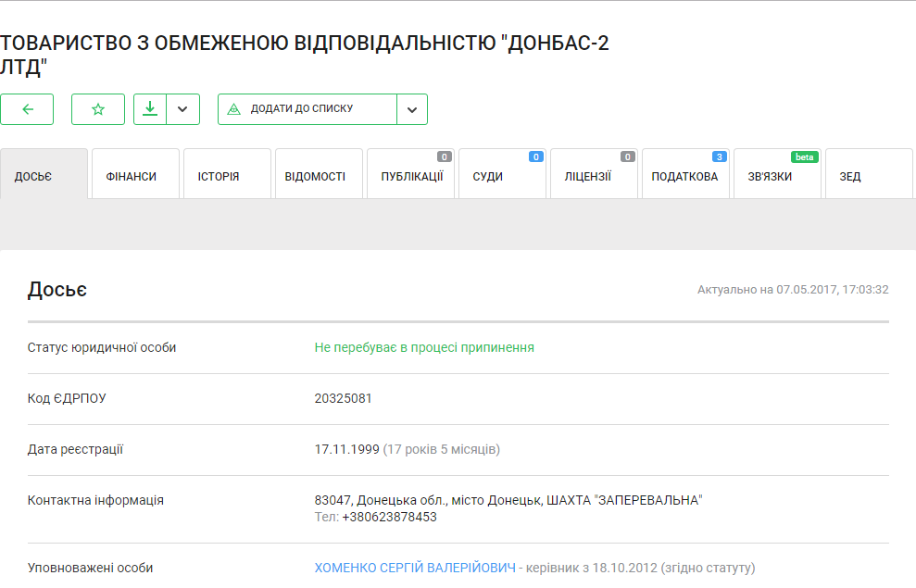Image resolution: width=916 pixels, height=588 pixels.
Task: Mark company as favorite with star
Action: click(98, 109)
